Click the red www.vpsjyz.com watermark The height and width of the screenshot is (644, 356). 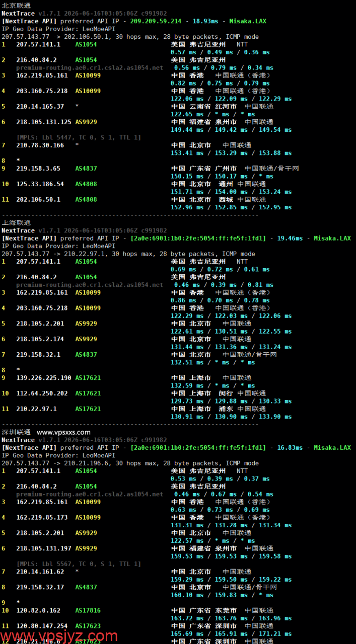pos(60,636)
